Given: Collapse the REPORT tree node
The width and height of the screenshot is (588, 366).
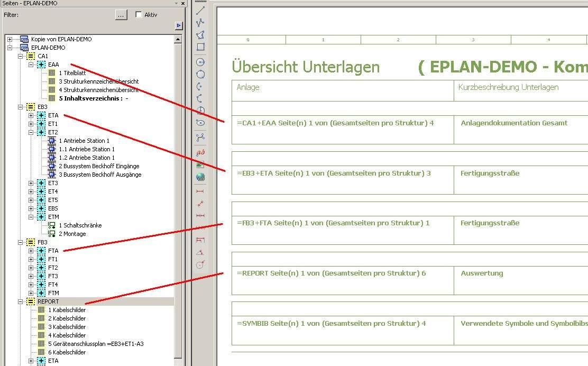Looking at the screenshot, I should tap(20, 301).
